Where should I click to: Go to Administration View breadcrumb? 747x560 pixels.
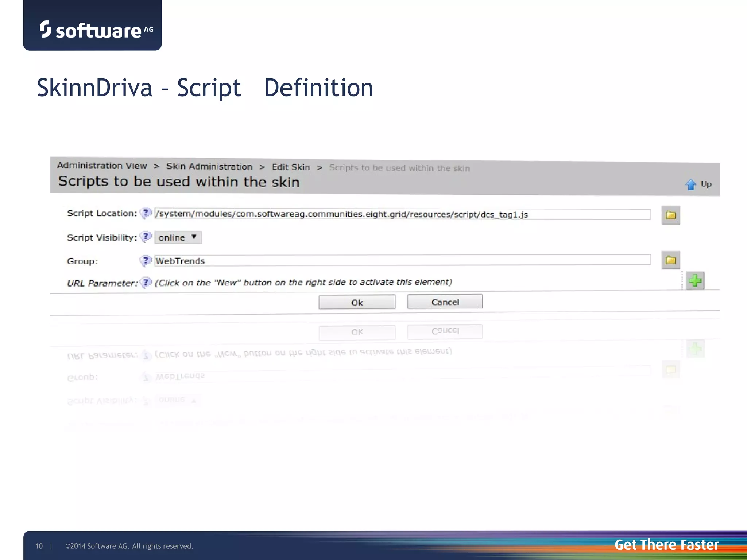click(102, 166)
